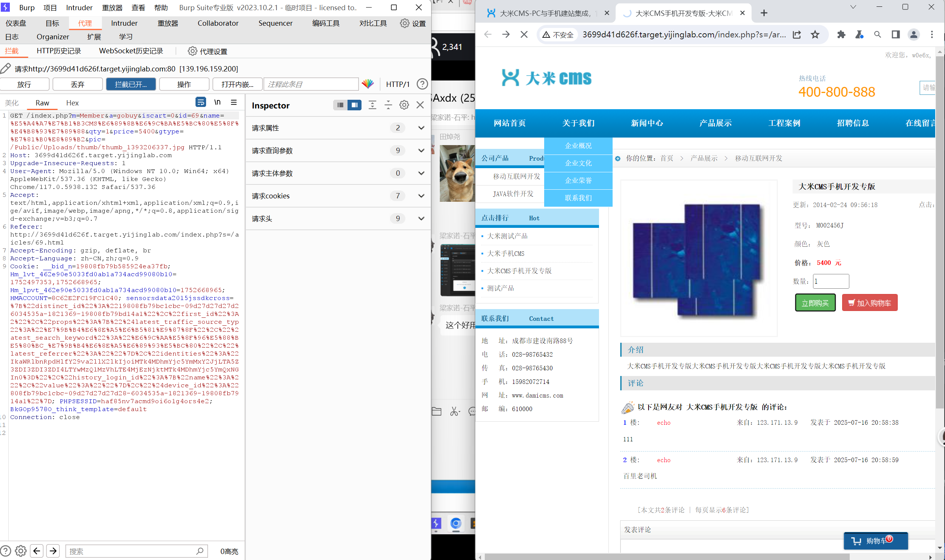Open the HTTP历史记录 tab
Image resolution: width=945 pixels, height=560 pixels.
[x=59, y=51]
